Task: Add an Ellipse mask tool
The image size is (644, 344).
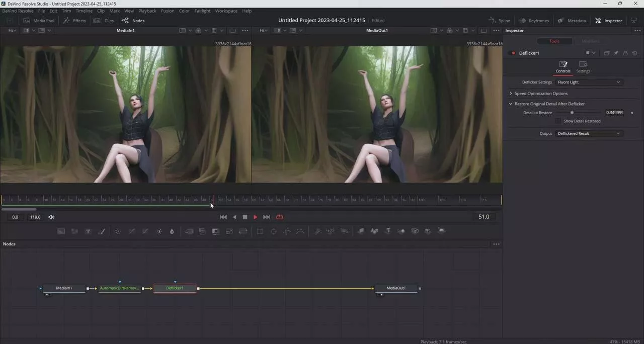Action: [x=274, y=231]
